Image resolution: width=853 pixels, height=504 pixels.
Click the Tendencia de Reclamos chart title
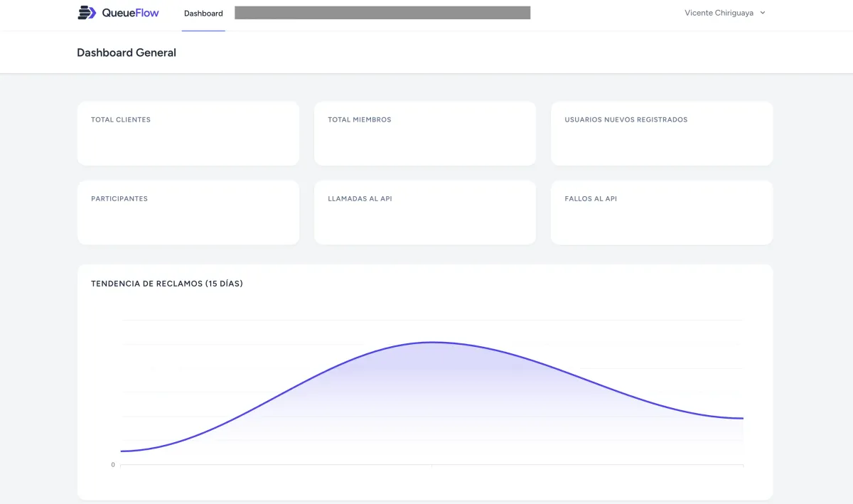167,284
